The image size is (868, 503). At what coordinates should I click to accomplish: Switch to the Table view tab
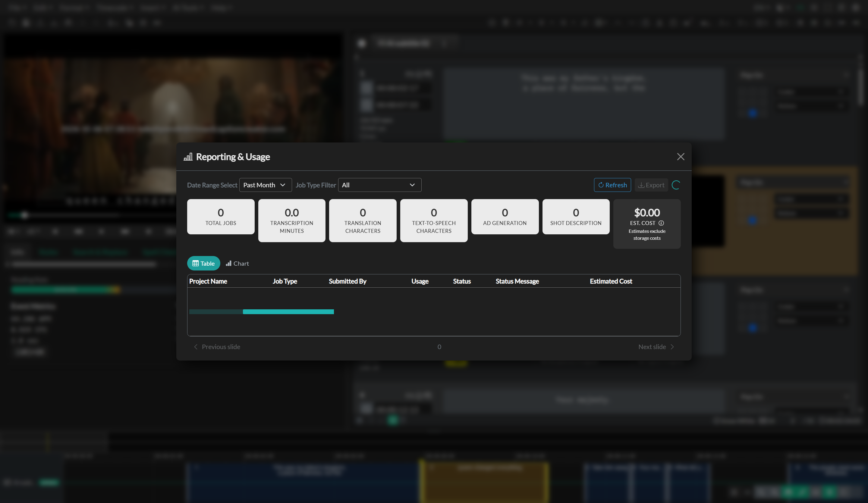tap(203, 263)
